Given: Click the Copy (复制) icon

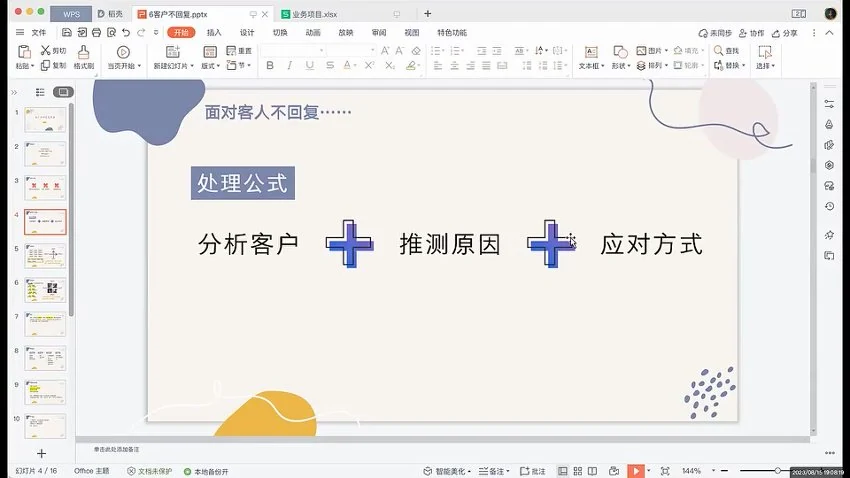Looking at the screenshot, I should (x=46, y=65).
